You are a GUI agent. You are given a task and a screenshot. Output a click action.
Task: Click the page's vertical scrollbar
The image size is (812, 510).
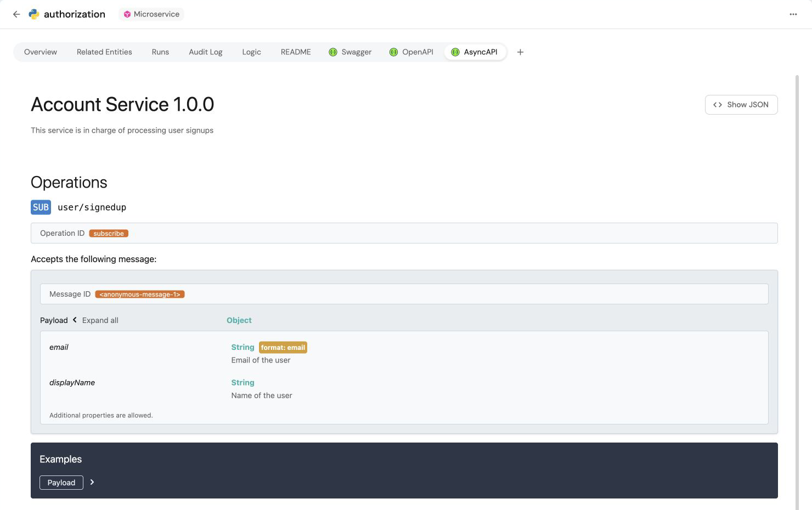797,292
